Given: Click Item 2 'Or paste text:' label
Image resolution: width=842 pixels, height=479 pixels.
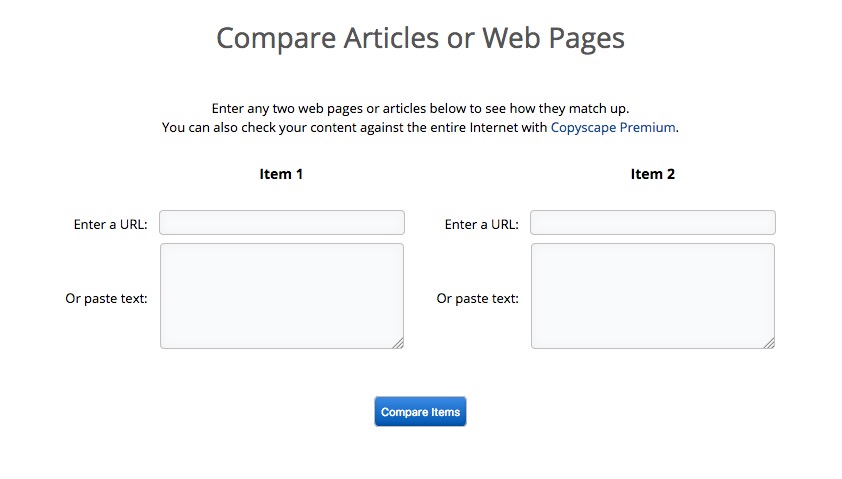Looking at the screenshot, I should [477, 298].
